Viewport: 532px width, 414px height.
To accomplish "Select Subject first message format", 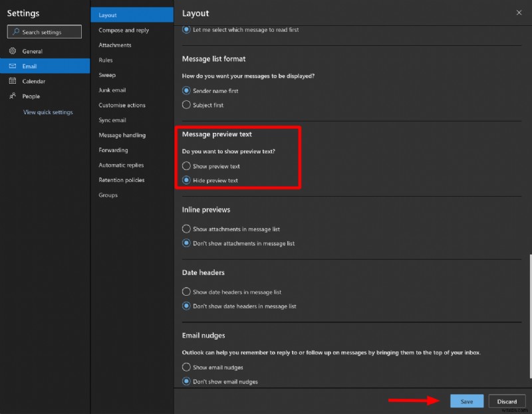I will (x=186, y=104).
